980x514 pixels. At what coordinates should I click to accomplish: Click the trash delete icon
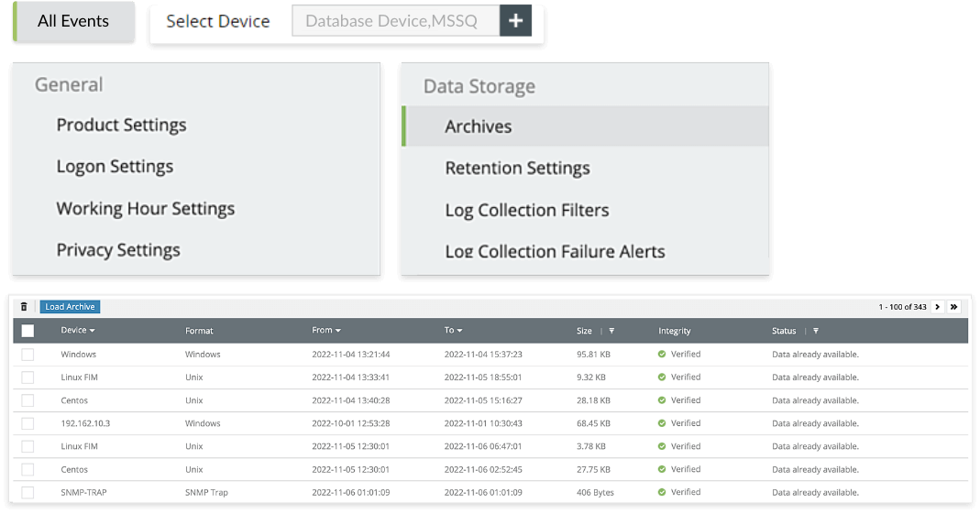tap(24, 307)
